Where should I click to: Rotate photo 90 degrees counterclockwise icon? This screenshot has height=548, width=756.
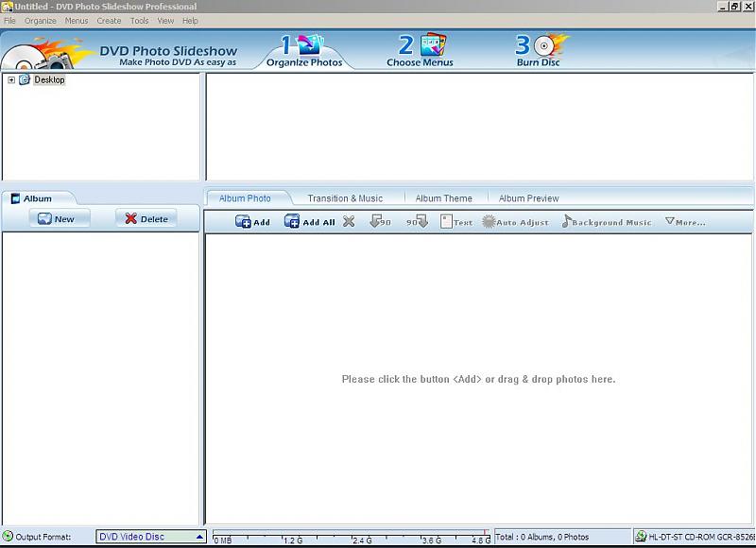[x=381, y=222]
